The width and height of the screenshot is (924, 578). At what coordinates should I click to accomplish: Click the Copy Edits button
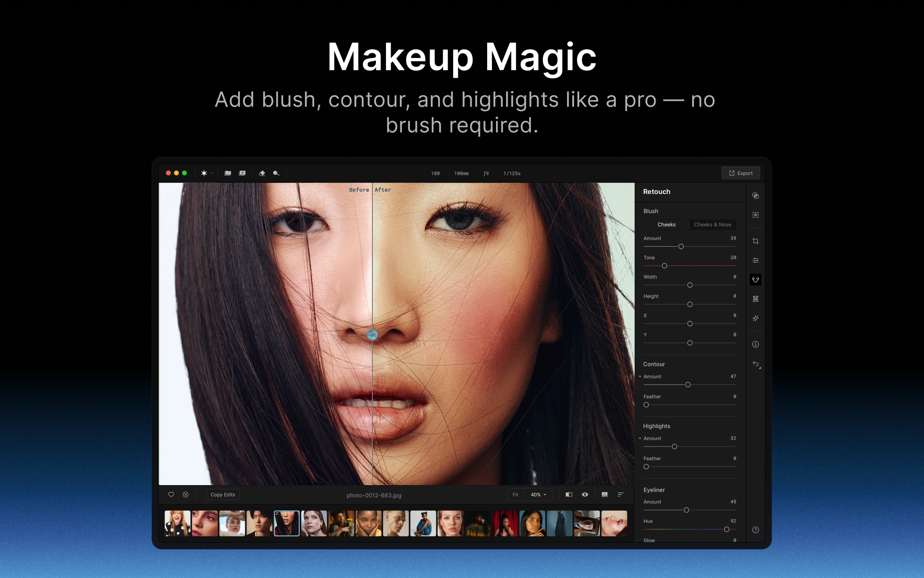click(x=223, y=495)
